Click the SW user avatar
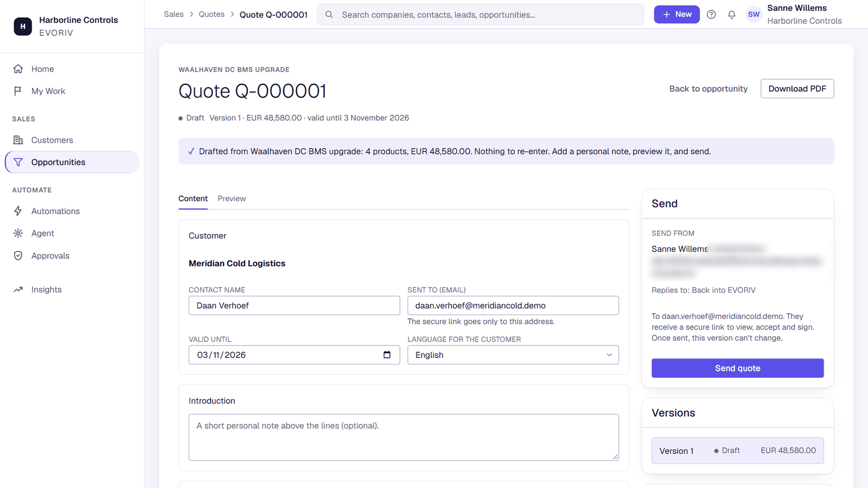Screen dimensions: 868x488 [754, 15]
